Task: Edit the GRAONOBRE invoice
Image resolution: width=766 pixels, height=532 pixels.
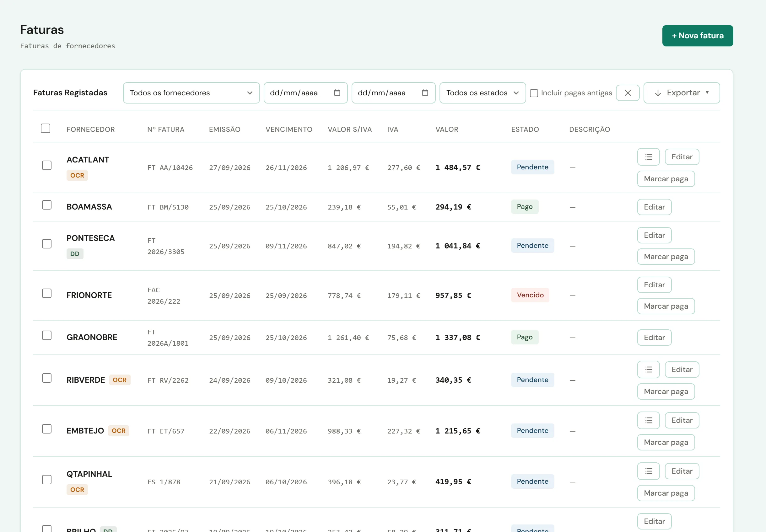Action: tap(654, 338)
